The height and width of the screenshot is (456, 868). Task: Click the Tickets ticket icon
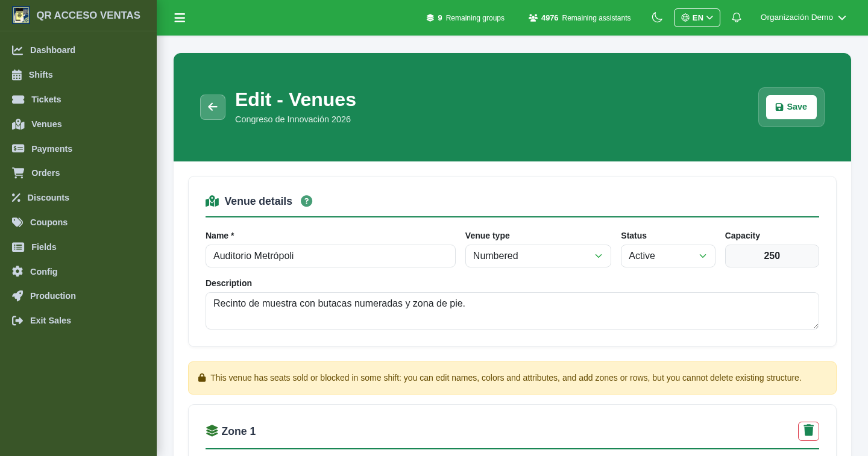click(x=18, y=99)
